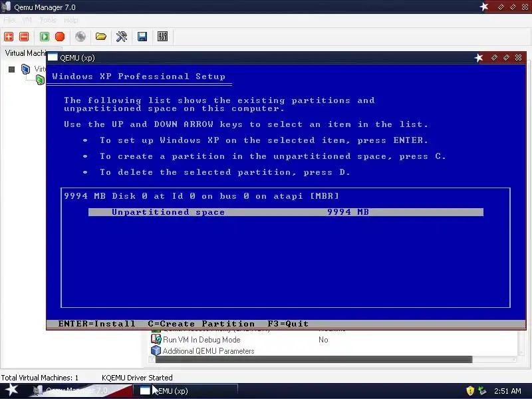Click the yellow security shield tray icon
This screenshot has height=399, width=532.
(x=470, y=391)
